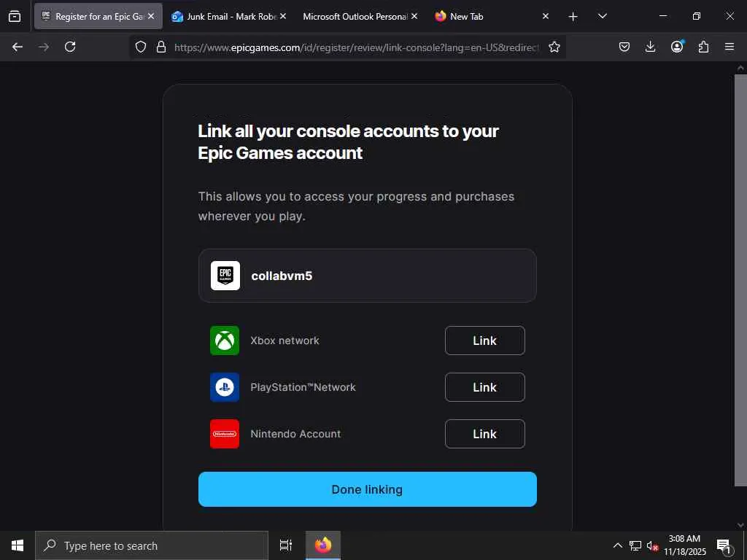Open the Firefox application menu
Screen dimensions: 747x560
(x=729, y=47)
